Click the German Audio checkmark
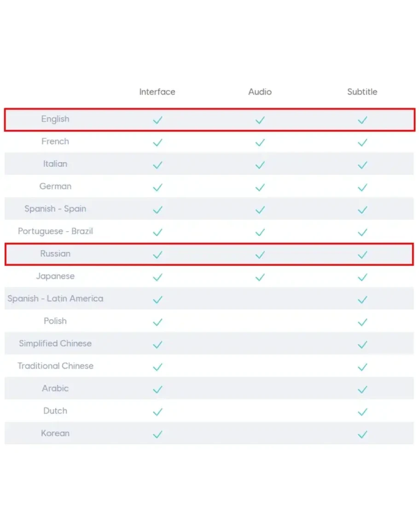The width and height of the screenshot is (419, 532). tap(260, 187)
